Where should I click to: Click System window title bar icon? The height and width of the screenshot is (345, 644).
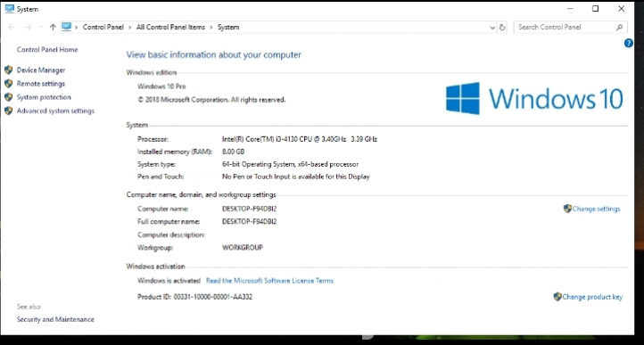pyautogui.click(x=10, y=9)
